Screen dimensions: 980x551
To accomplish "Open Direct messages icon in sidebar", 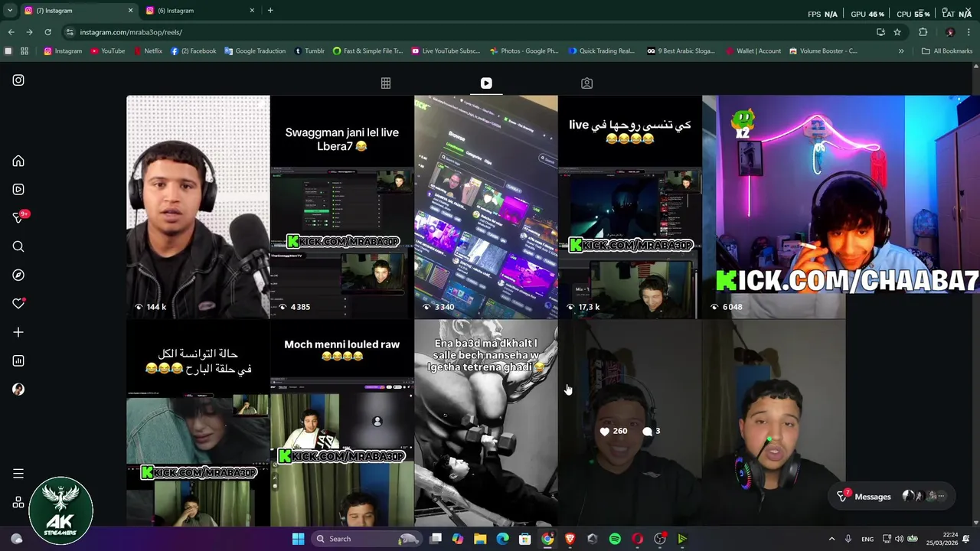I will pos(18,218).
